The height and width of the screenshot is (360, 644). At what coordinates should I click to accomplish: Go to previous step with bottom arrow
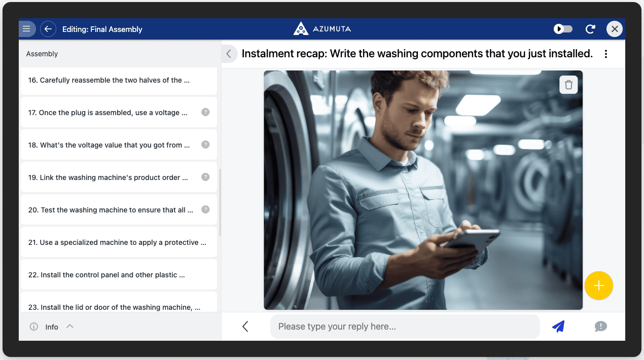click(x=245, y=327)
